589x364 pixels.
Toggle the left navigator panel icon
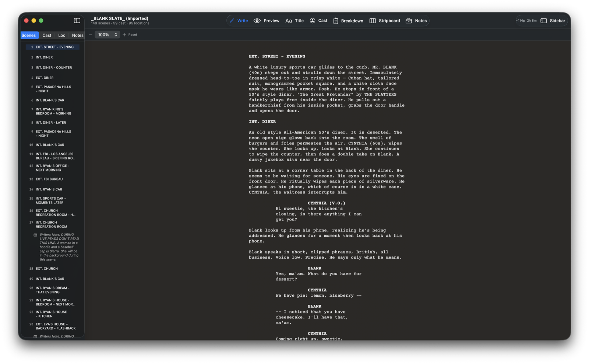(77, 21)
